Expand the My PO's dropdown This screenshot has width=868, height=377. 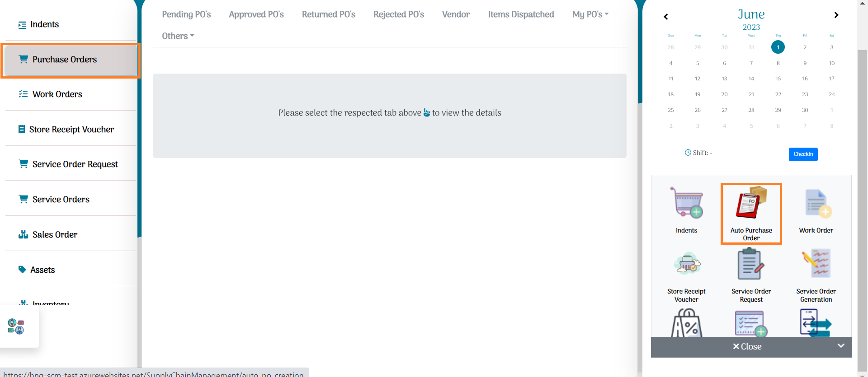point(590,14)
